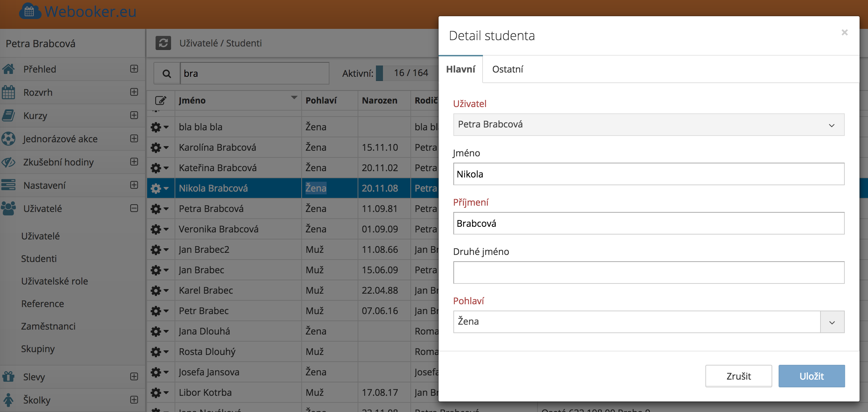Toggle the Aktivní filter indicator
The image size is (868, 412).
[379, 73]
